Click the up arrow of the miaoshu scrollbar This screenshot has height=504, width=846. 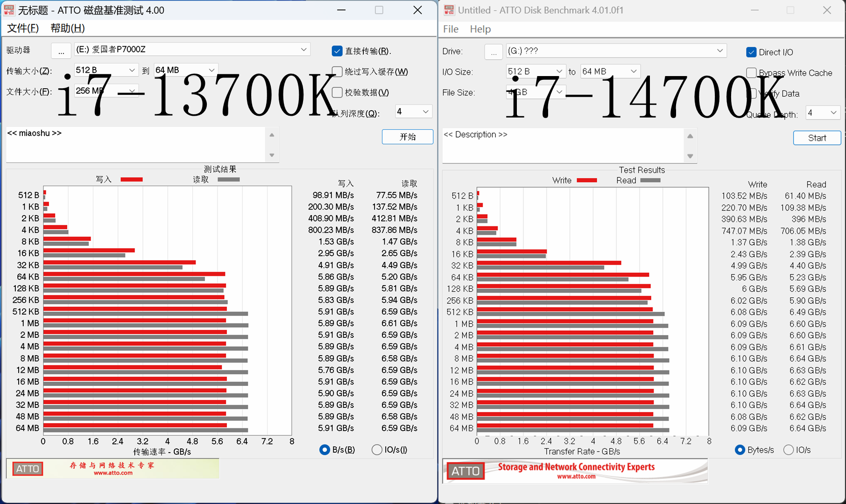[272, 135]
